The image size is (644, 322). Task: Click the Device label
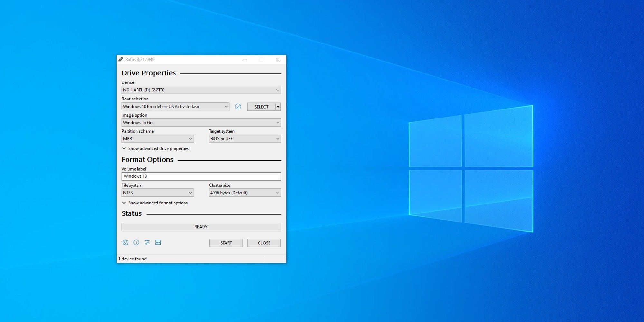pyautogui.click(x=128, y=82)
